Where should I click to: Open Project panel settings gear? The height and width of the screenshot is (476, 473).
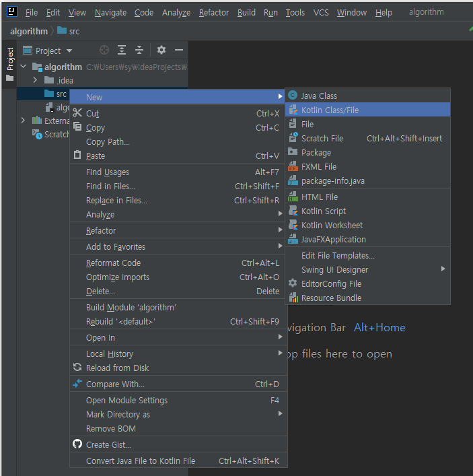pyautogui.click(x=161, y=50)
